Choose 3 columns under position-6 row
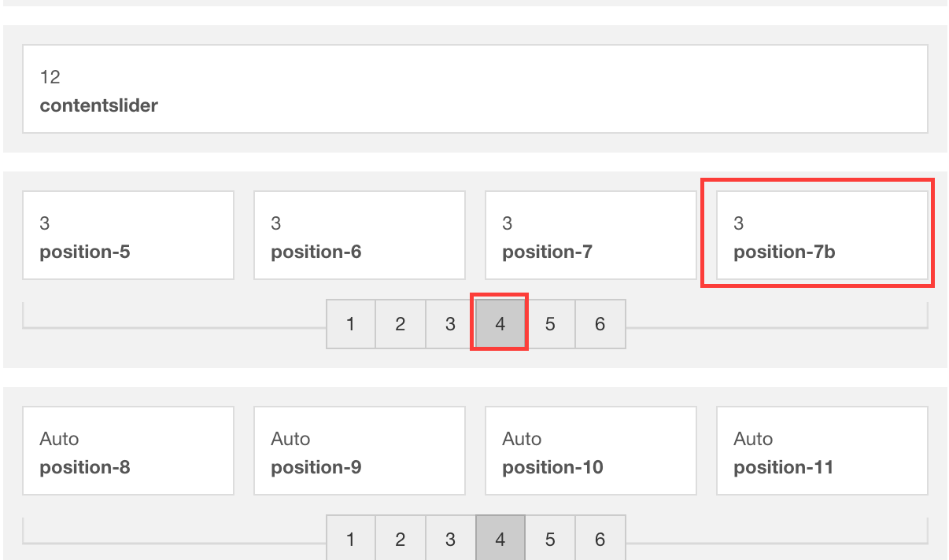949x560 pixels. [x=450, y=323]
